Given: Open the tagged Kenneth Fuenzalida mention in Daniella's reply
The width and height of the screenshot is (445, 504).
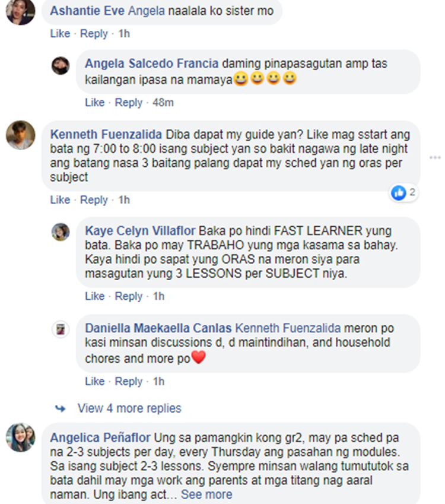Looking at the screenshot, I should click(288, 328).
